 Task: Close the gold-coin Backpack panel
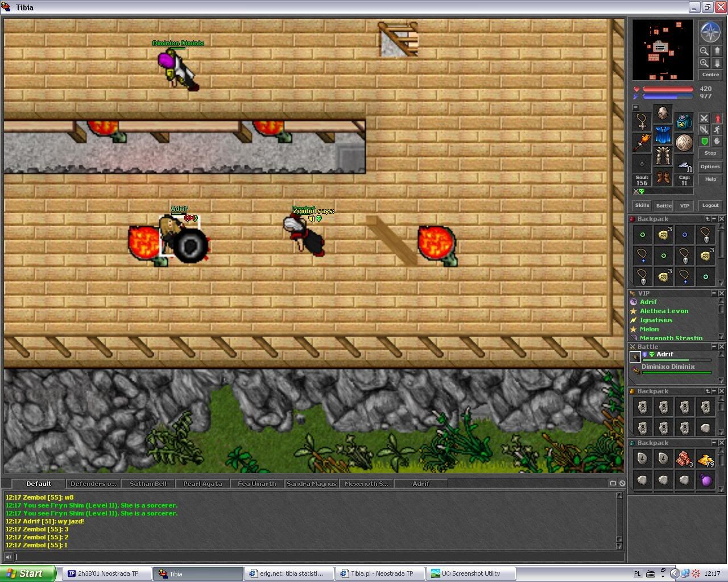point(721,443)
